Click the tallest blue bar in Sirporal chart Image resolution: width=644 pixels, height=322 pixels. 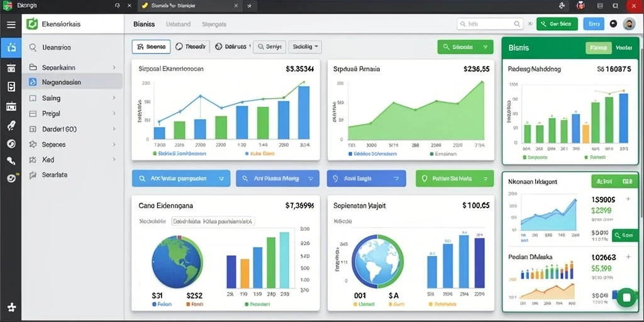[x=304, y=112]
